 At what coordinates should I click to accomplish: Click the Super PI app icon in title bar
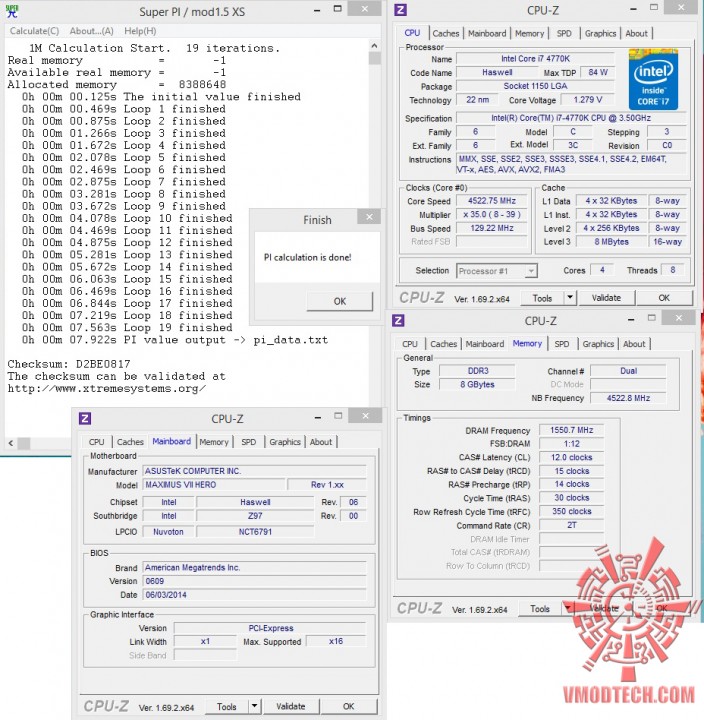[12, 11]
